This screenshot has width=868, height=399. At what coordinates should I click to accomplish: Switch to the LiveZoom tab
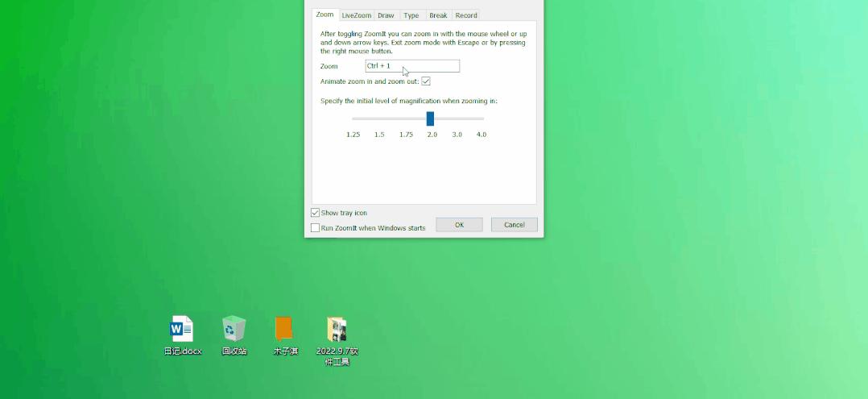pos(356,15)
